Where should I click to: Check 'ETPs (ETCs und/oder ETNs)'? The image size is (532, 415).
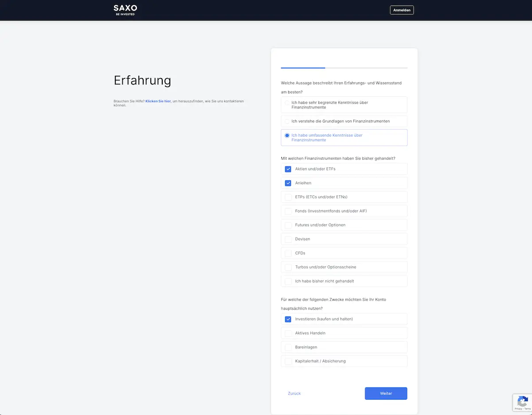pyautogui.click(x=288, y=197)
